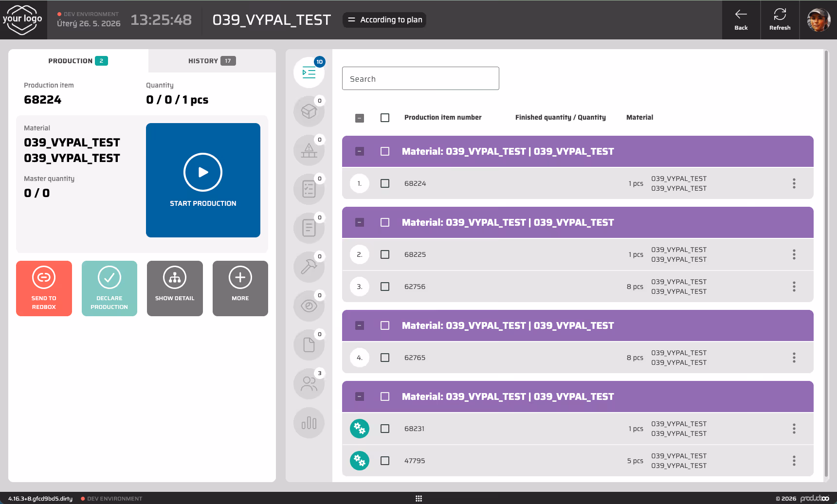The image size is (837, 504).
Task: Click the Material column header
Action: coord(639,117)
